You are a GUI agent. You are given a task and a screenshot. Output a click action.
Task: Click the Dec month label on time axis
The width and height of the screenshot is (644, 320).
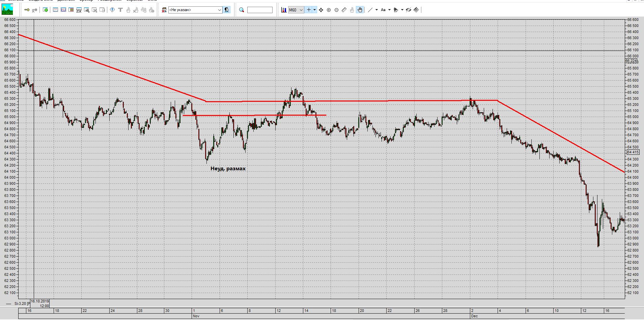(x=474, y=316)
